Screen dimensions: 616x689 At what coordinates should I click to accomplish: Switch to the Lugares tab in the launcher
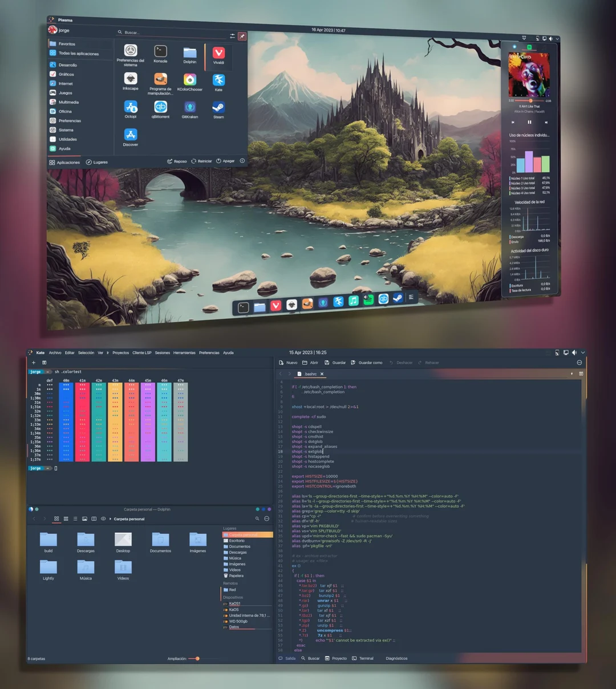coord(97,162)
